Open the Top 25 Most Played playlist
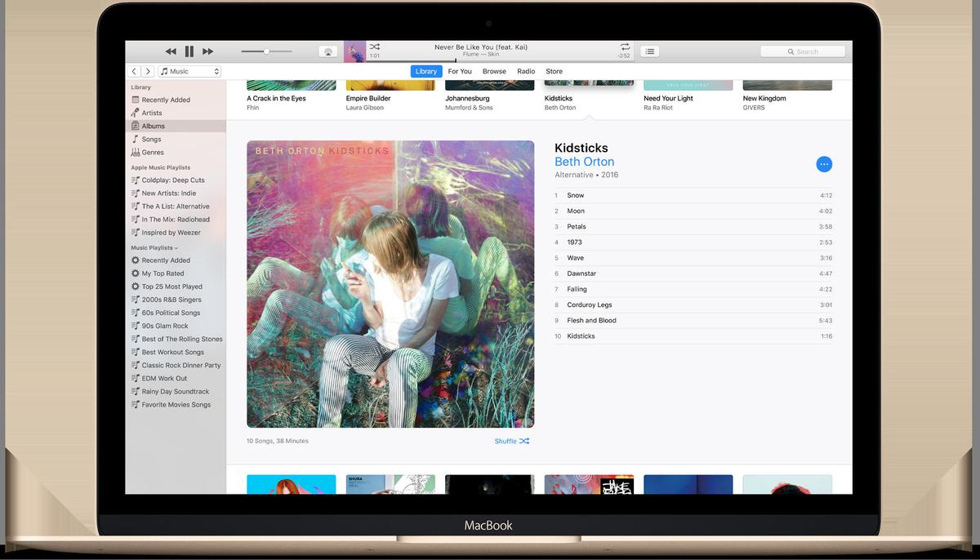The height and width of the screenshot is (560, 980). pyautogui.click(x=176, y=287)
